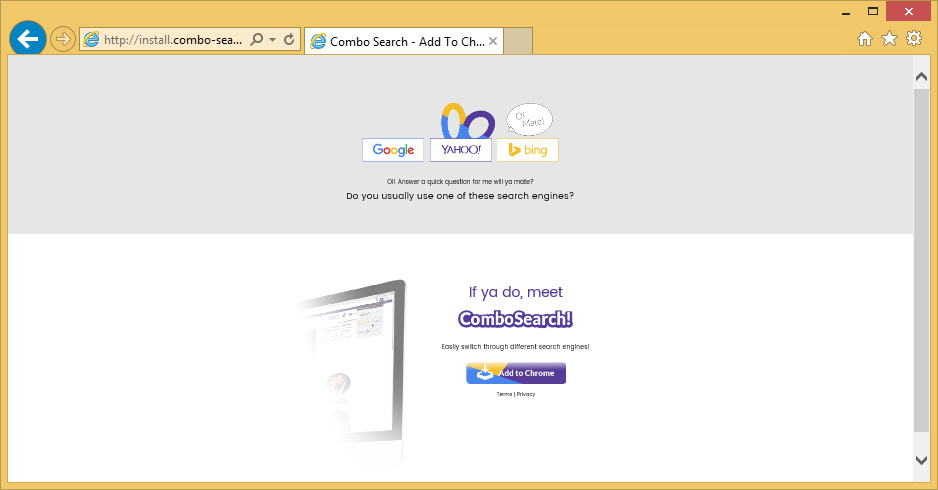Image resolution: width=938 pixels, height=490 pixels.
Task: Click the Forward navigation arrow
Action: pos(62,39)
